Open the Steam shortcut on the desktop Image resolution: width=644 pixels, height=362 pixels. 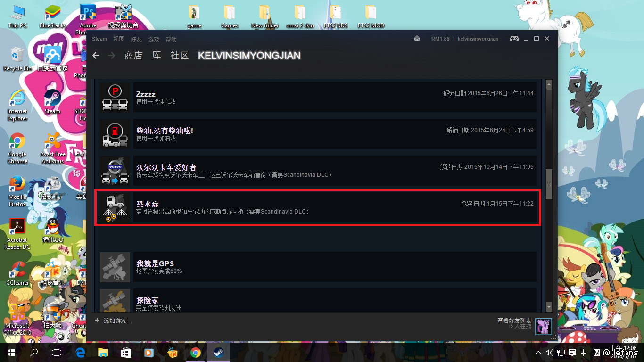[x=52, y=102]
